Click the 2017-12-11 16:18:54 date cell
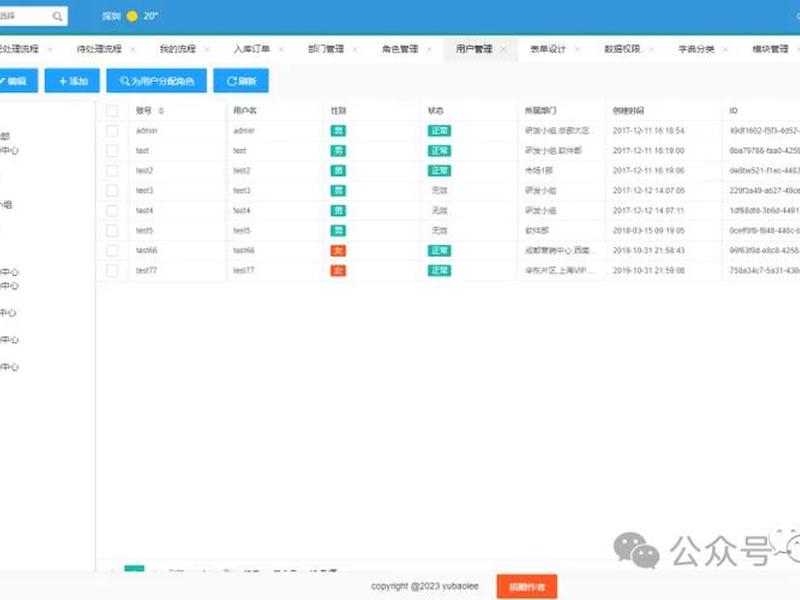The image size is (800, 600). coord(648,131)
